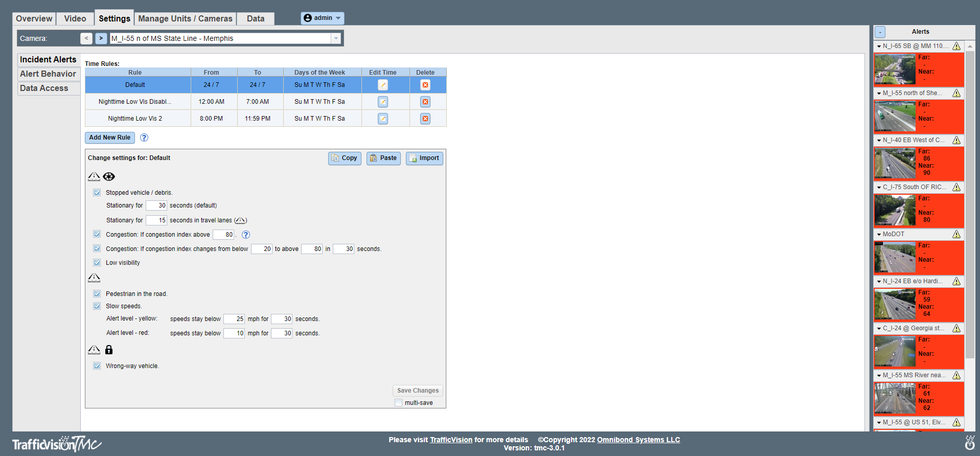Enable the multi-save checkbox

click(x=399, y=403)
